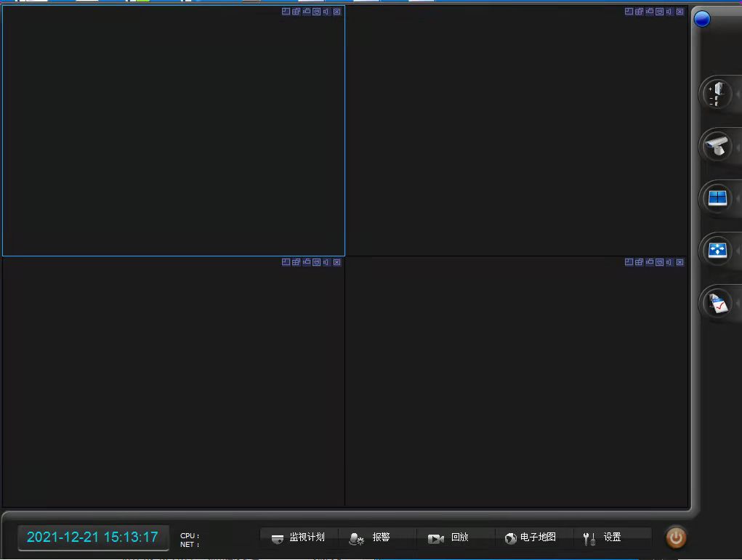Viewport: 742px width, 560px height.
Task: Toggle audio in the top-right video pane
Action: click(x=670, y=12)
